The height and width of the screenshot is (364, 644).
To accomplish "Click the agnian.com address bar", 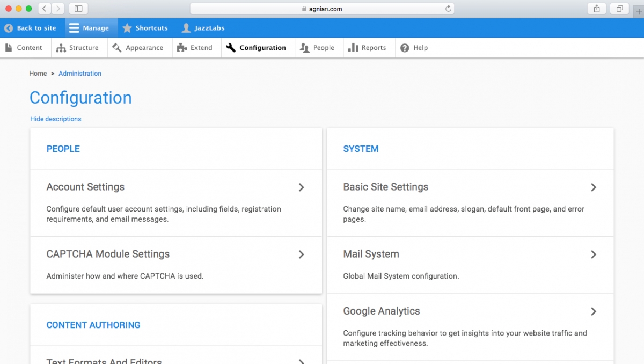I will tap(322, 9).
